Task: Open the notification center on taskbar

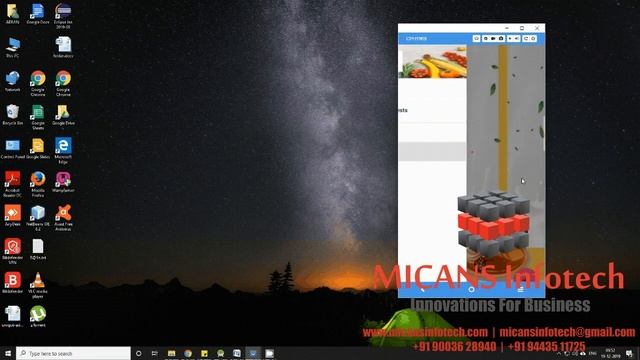Action: tap(629, 353)
